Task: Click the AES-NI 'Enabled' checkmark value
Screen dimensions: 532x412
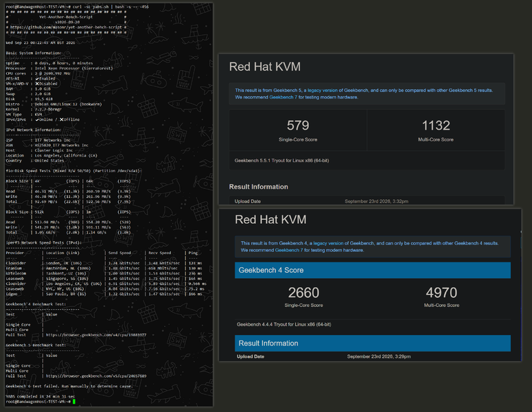Action: pos(45,78)
